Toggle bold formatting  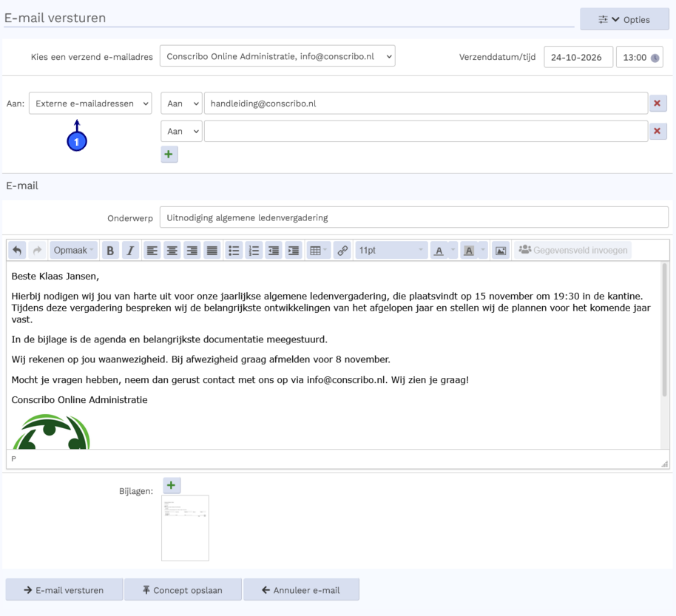pyautogui.click(x=110, y=251)
